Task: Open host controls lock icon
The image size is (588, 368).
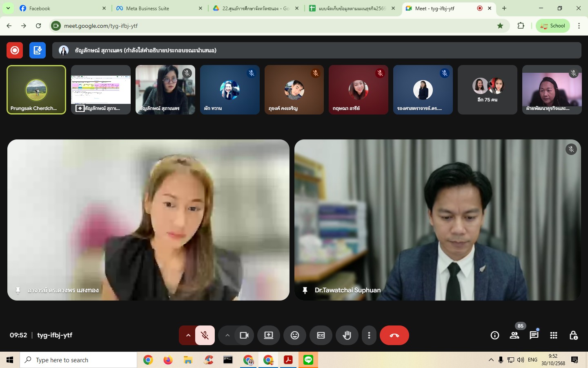Action: click(573, 335)
